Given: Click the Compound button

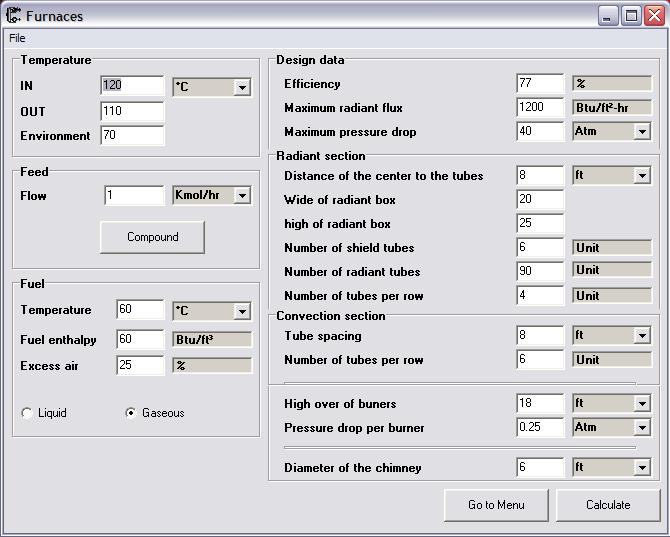Looking at the screenshot, I should [x=153, y=237].
